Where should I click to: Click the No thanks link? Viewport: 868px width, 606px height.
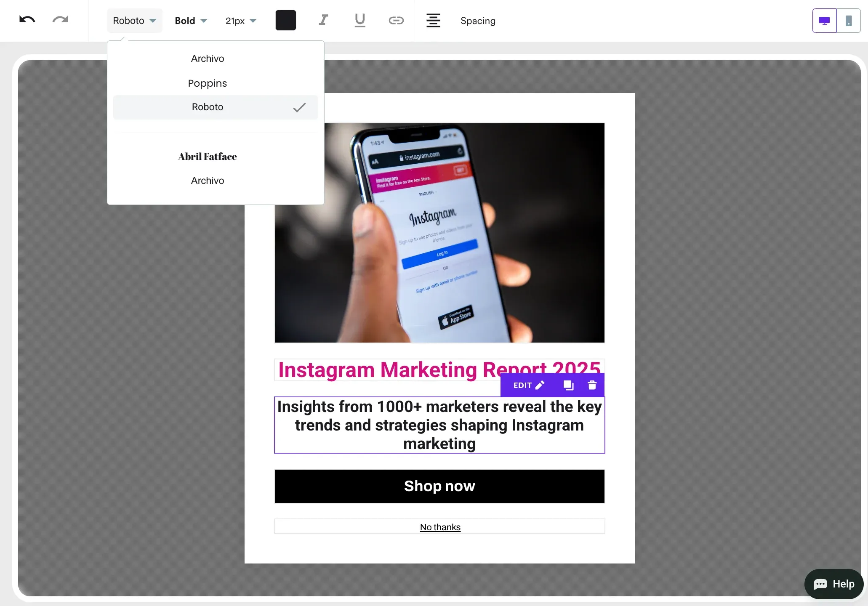pos(440,527)
